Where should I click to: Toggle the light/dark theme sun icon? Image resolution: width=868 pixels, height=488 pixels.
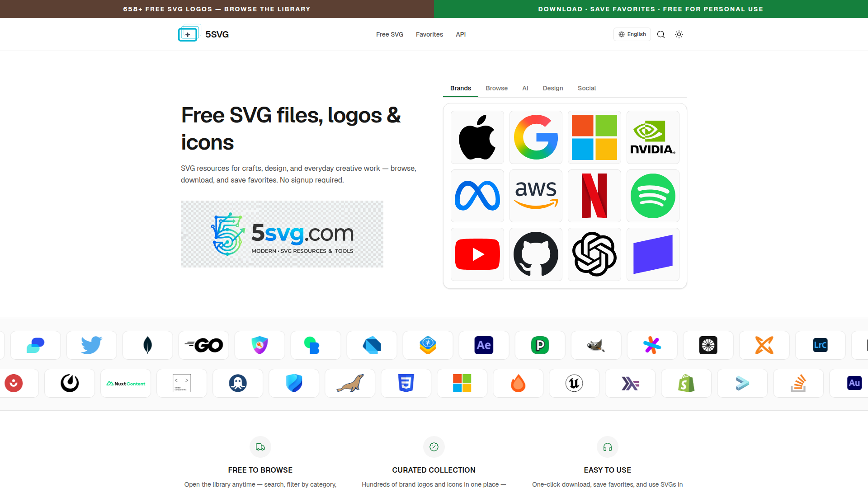pos(679,34)
